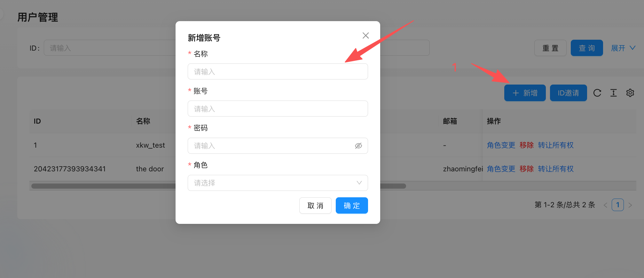The width and height of the screenshot is (644, 278).
Task: Click the 新增 plus button
Action: pos(525,93)
